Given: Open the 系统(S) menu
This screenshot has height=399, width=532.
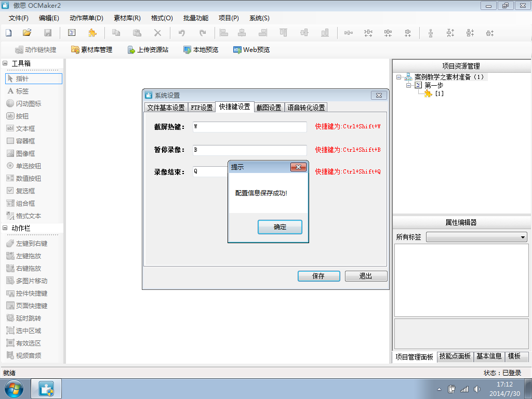Looking at the screenshot, I should pos(259,18).
